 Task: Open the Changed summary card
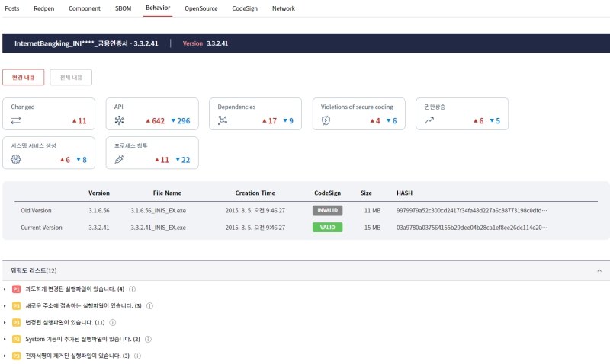(49, 113)
